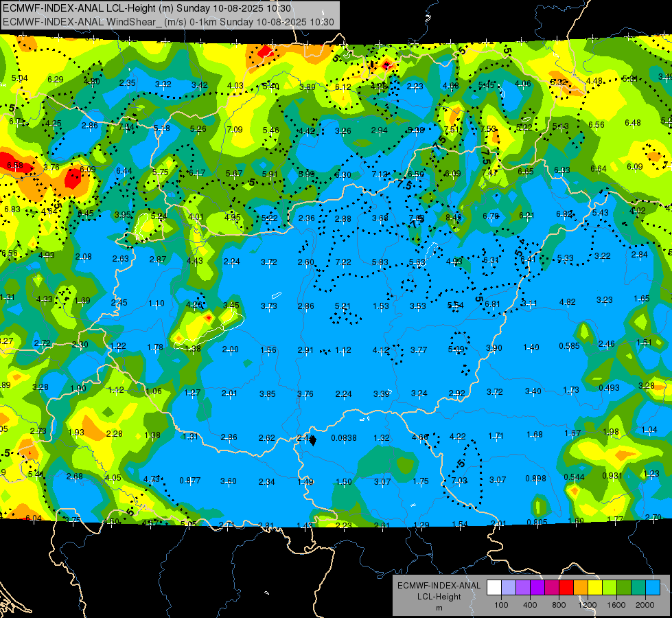Click the orange legend color swatch
Screen dimensions: 672x618
581,588
